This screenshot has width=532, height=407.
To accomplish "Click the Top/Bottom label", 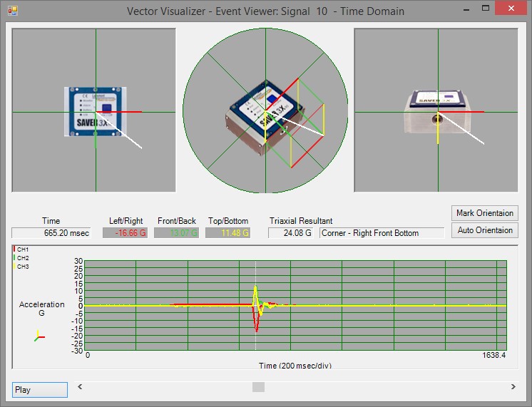I will coord(228,221).
